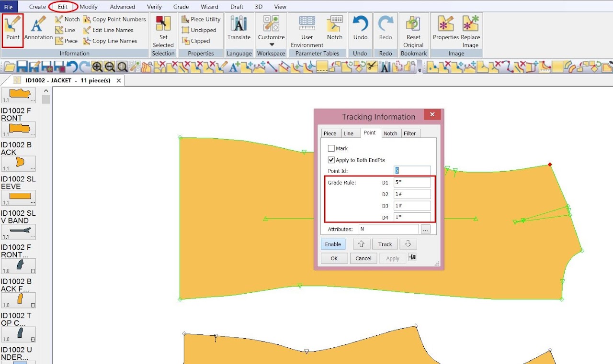
Task: Click the Reset Original bookmark tool
Action: (x=413, y=31)
